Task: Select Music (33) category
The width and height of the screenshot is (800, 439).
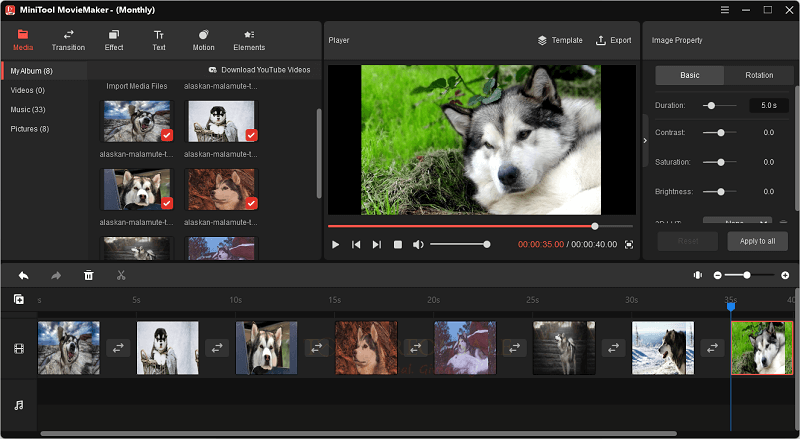Action: (28, 110)
